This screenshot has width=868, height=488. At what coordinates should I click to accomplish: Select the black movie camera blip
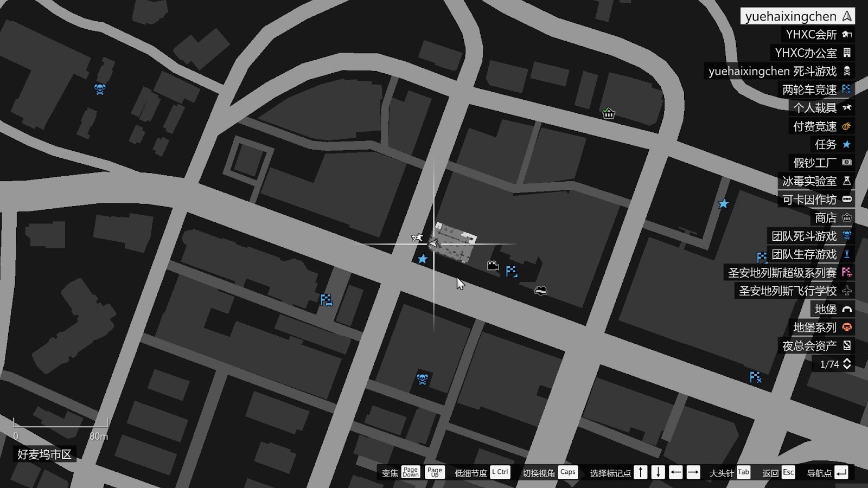point(493,265)
